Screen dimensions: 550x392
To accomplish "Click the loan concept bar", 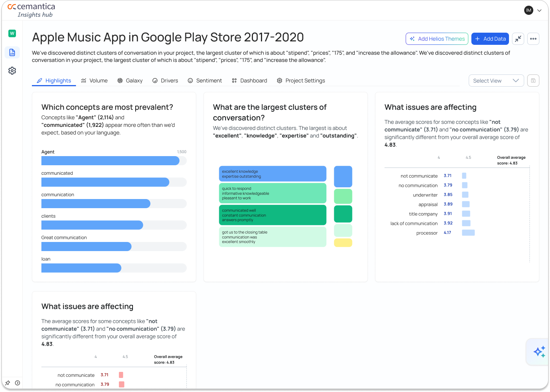I will [x=114, y=268].
